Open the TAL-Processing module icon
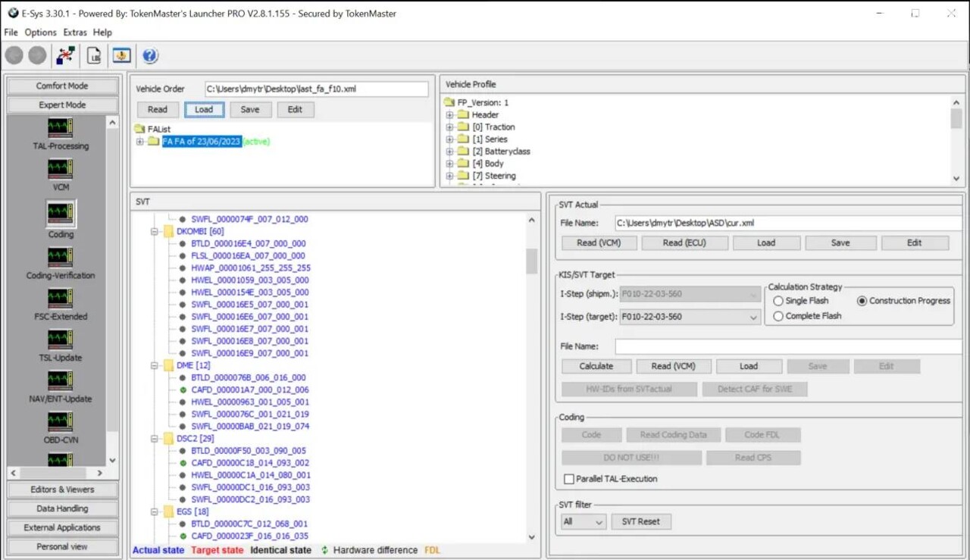This screenshot has height=560, width=970. point(60,128)
